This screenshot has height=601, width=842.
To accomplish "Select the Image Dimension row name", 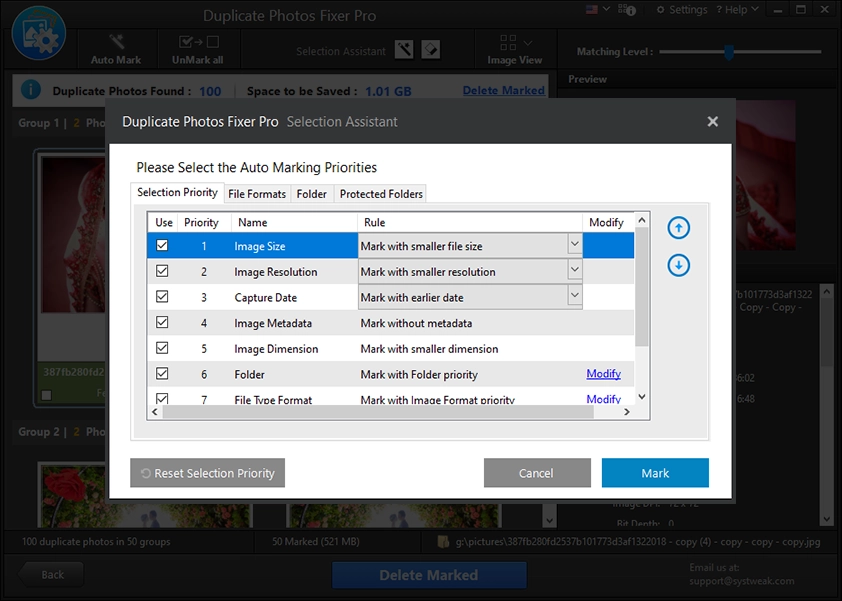I will [x=276, y=349].
